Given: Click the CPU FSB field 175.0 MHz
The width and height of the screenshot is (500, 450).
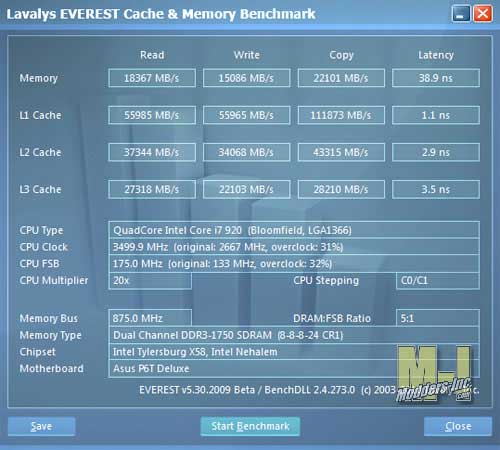Looking at the screenshot, I should (x=294, y=264).
